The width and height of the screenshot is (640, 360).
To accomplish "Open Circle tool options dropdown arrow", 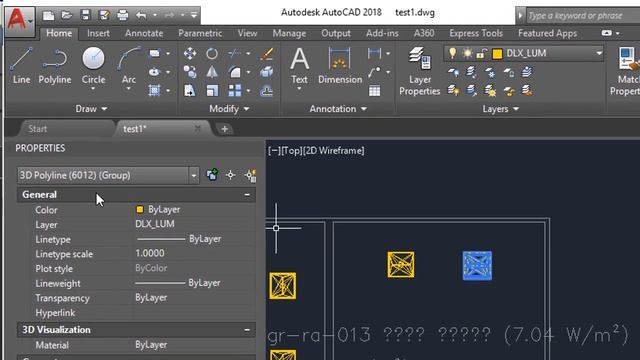I will [x=93, y=89].
